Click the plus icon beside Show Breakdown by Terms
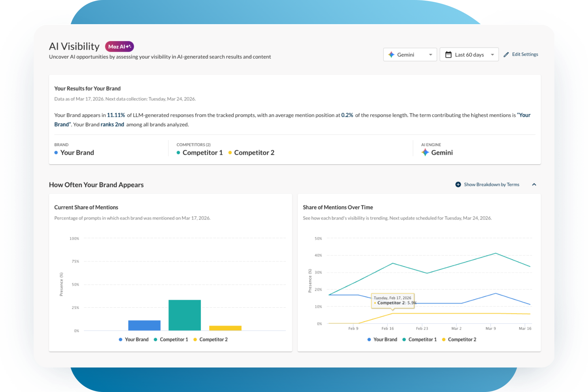This screenshot has width=588, height=392. click(x=458, y=185)
